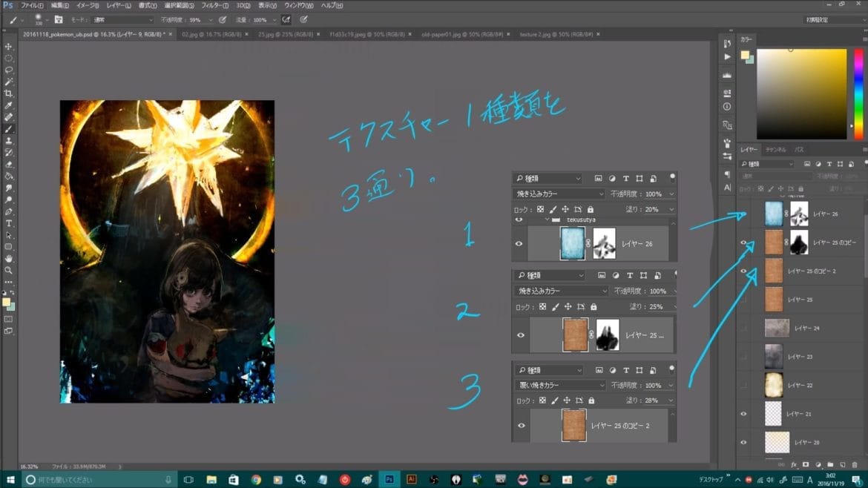The image size is (868, 488).
Task: Show the レイヤー 24 layer
Action: click(744, 327)
